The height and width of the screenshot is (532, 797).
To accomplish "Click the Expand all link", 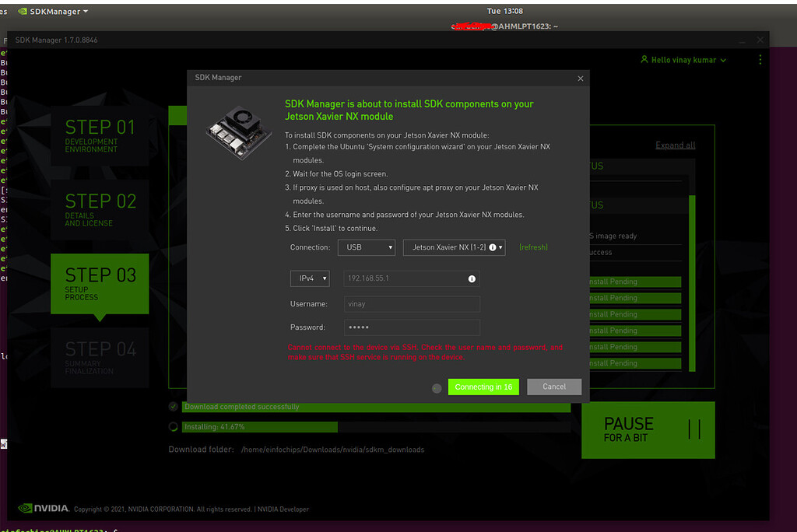I will pyautogui.click(x=675, y=145).
